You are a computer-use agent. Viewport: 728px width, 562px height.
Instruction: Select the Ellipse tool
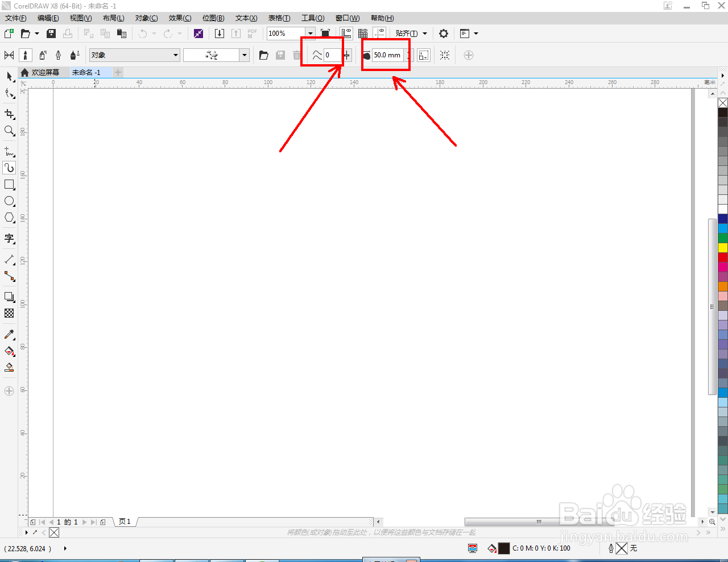pyautogui.click(x=9, y=201)
